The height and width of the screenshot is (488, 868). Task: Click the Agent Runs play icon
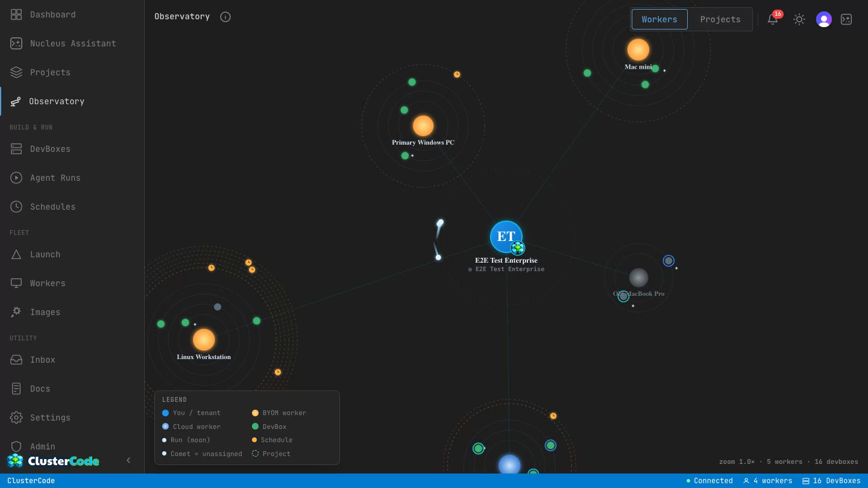coord(16,178)
